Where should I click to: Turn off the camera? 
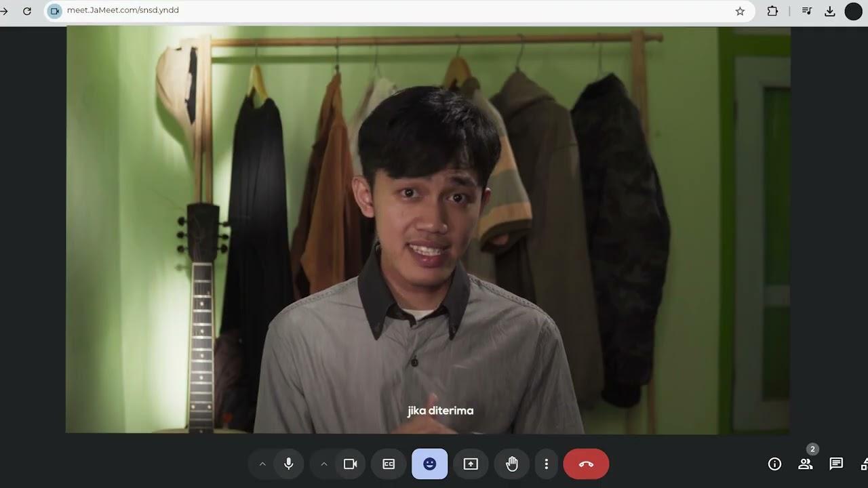coord(350,464)
